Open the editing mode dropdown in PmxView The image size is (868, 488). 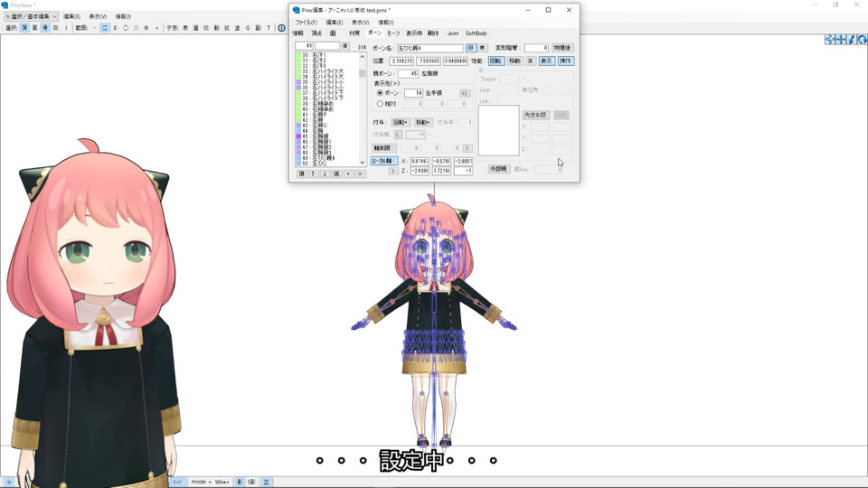31,16
